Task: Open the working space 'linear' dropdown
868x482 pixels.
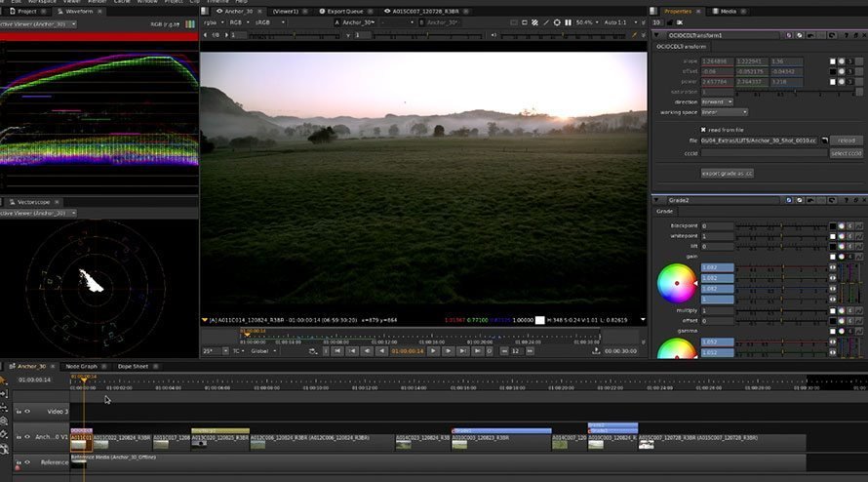Action: pyautogui.click(x=724, y=112)
